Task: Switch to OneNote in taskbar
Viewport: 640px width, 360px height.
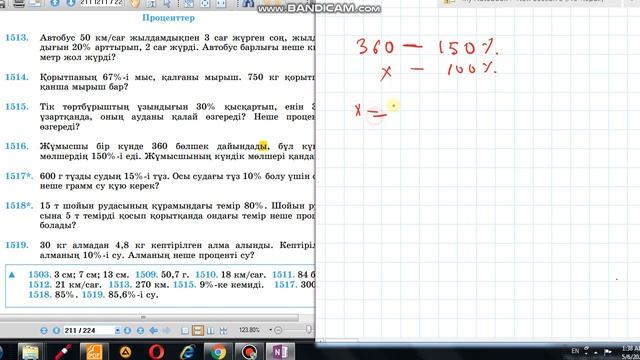Action: coord(280,351)
